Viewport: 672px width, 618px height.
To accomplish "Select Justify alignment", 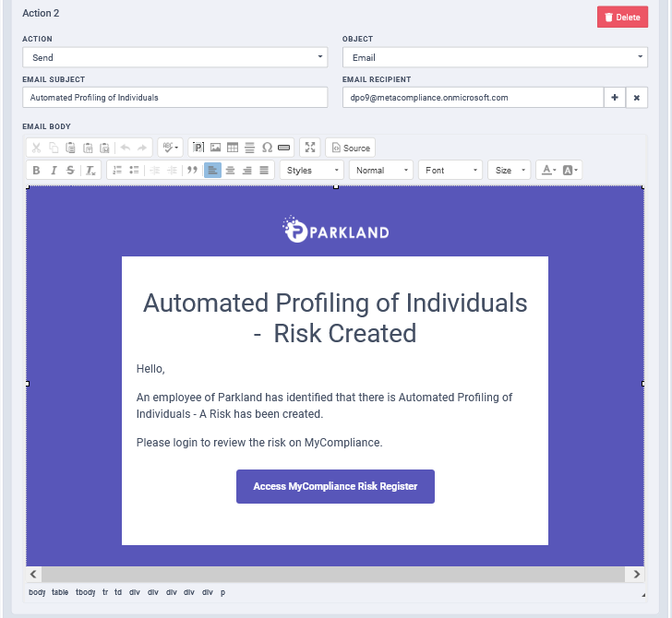I will [264, 171].
